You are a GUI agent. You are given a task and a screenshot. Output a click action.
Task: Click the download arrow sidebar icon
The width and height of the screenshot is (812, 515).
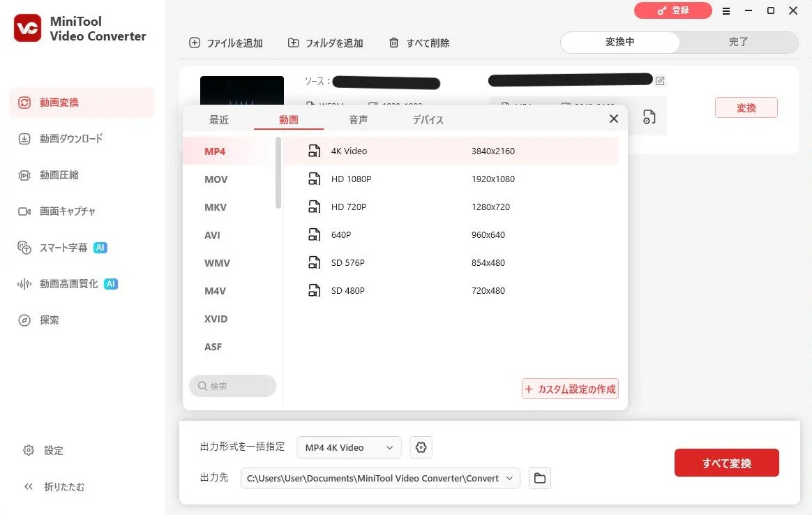(24, 139)
